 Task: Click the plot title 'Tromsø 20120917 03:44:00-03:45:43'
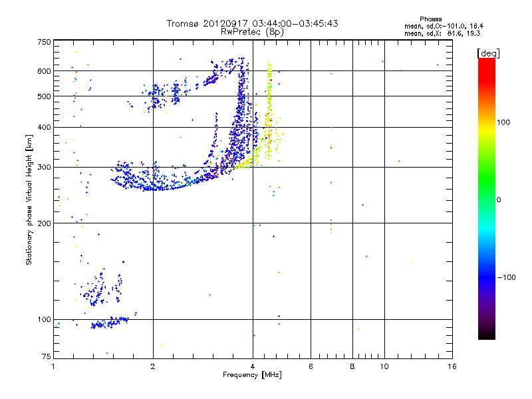[x=252, y=23]
